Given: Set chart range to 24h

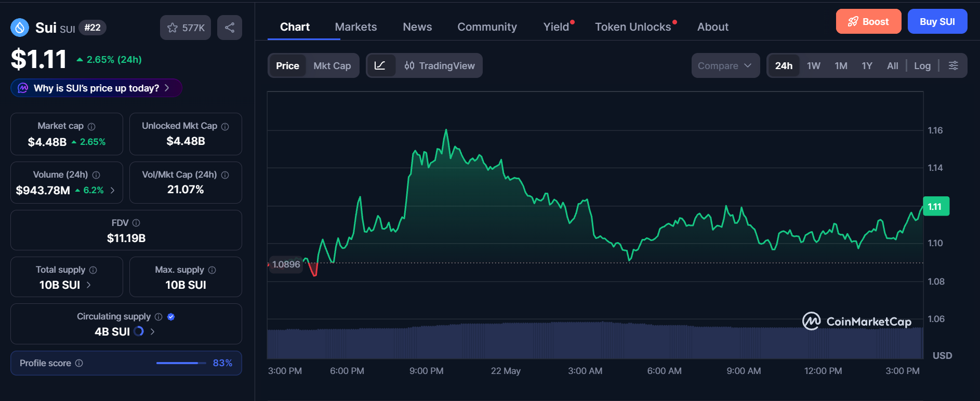Looking at the screenshot, I should [x=784, y=65].
